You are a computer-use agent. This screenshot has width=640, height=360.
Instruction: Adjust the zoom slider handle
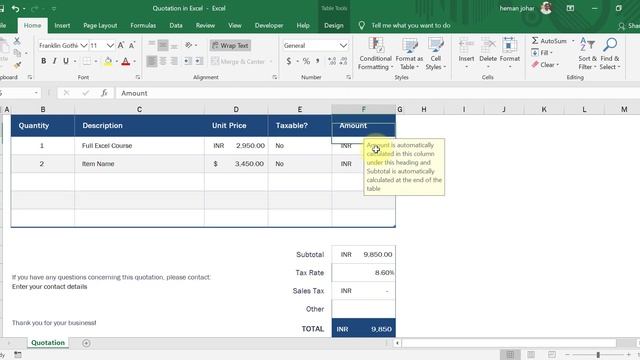[598, 355]
